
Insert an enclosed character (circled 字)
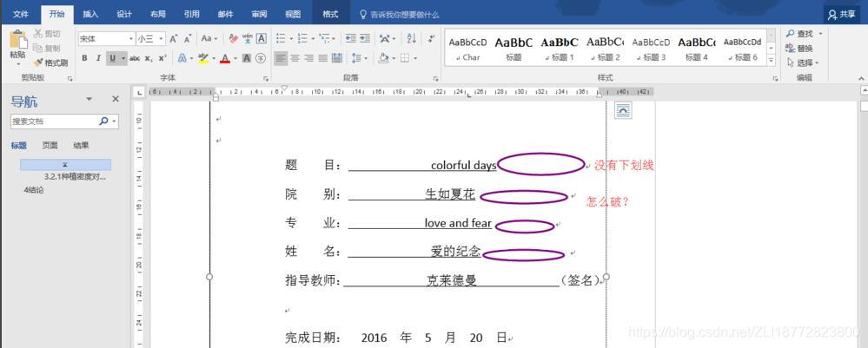click(x=261, y=58)
